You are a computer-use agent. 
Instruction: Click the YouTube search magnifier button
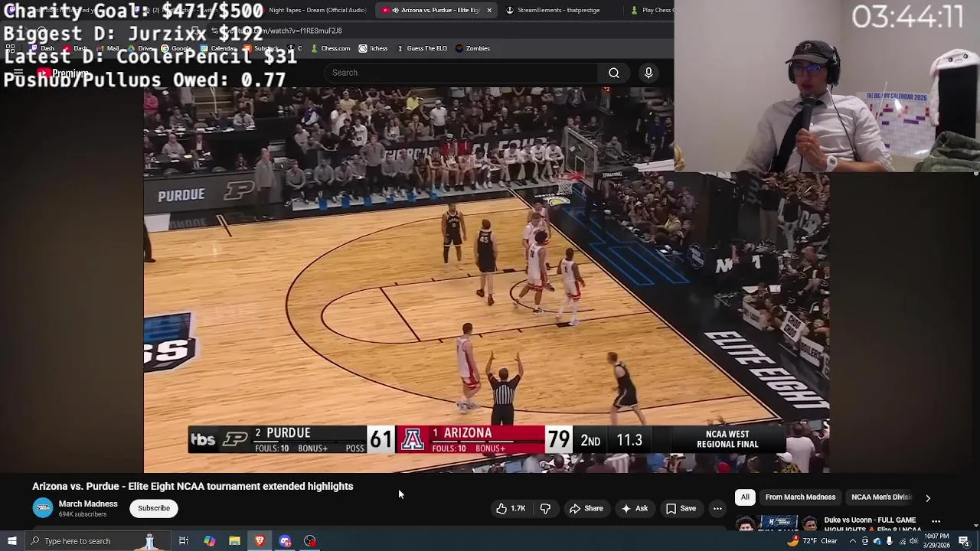(x=614, y=73)
